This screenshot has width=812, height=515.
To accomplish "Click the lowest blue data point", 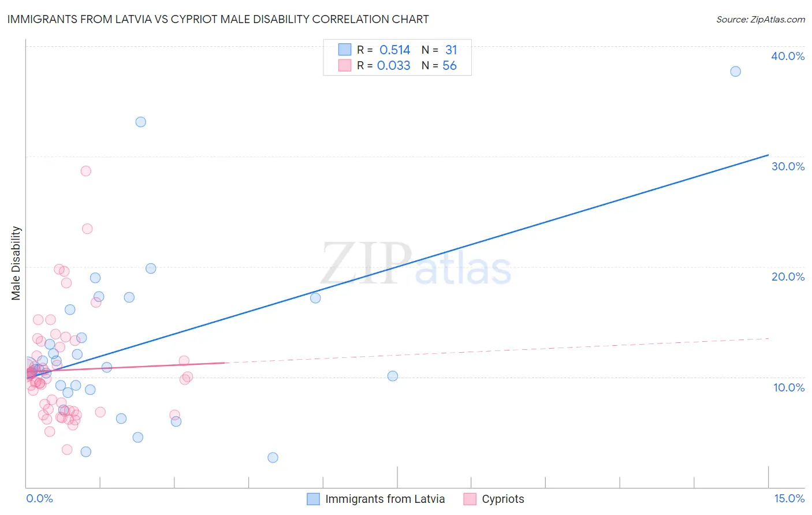I will tap(273, 457).
